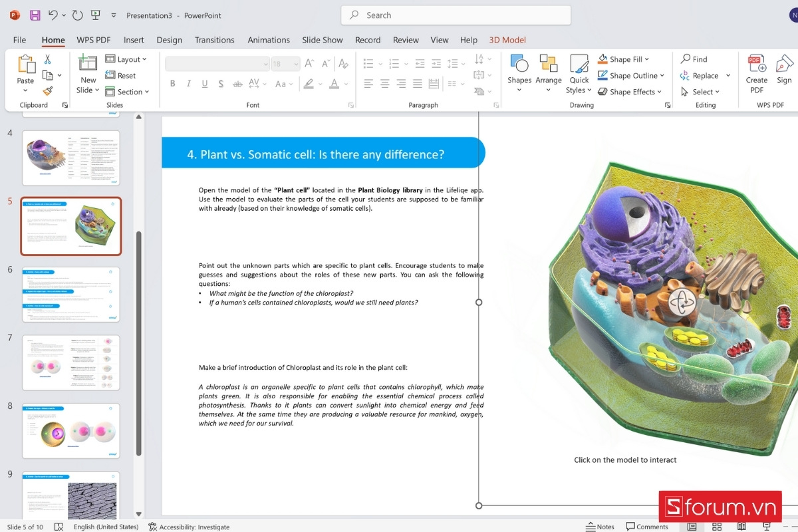798x532 pixels.
Task: Open the Notes pane button
Action: coord(599,526)
